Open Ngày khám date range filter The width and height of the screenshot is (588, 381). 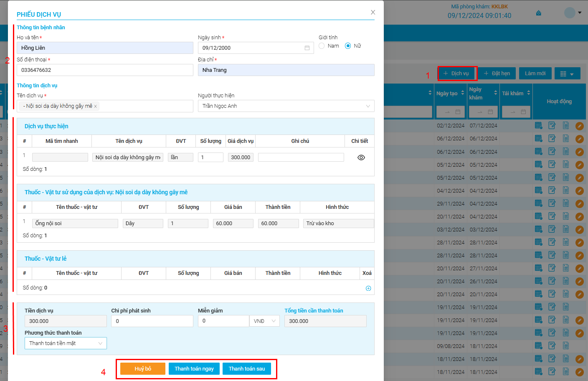tap(483, 112)
